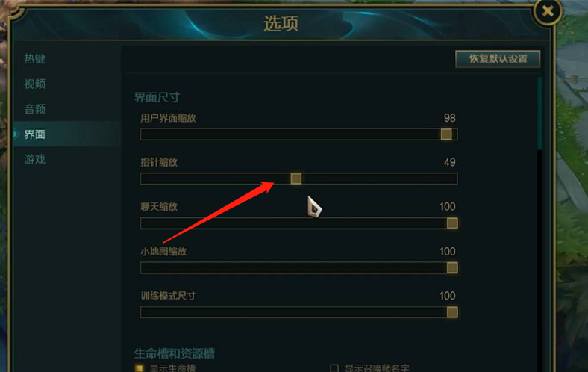The height and width of the screenshot is (372, 588).
Task: Click the 聊天缩放 slider handle
Action: [452, 223]
